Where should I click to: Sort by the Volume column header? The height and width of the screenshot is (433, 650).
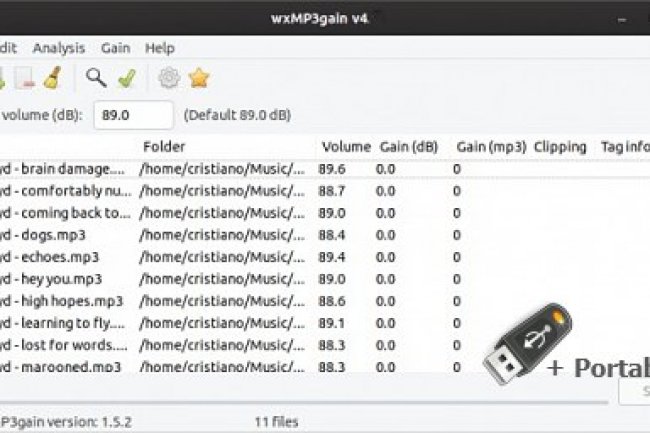pos(346,147)
